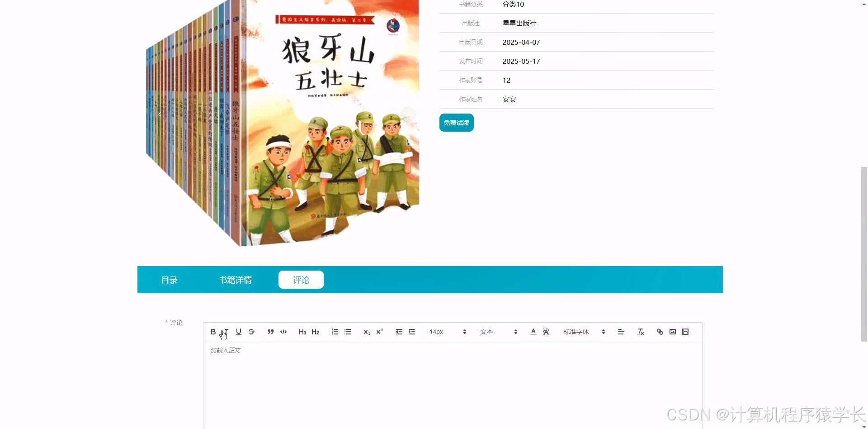The image size is (868, 429).
Task: Decrease the text indent
Action: (x=399, y=332)
